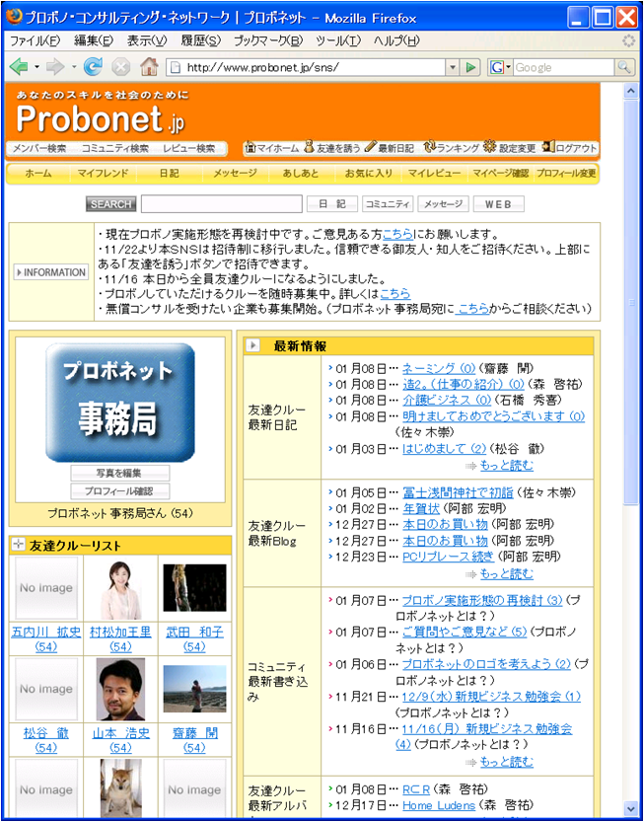Select the ホーム navigation tab

tap(37, 174)
